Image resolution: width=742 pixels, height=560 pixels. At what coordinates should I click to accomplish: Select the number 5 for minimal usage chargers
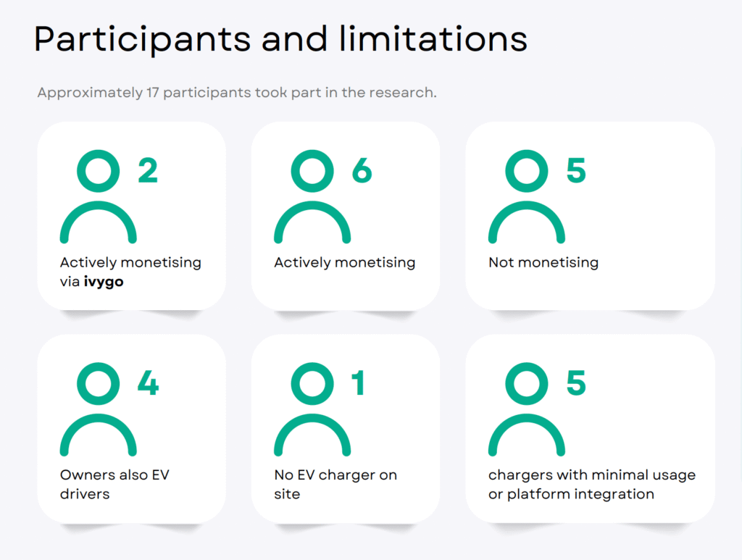pyautogui.click(x=576, y=383)
